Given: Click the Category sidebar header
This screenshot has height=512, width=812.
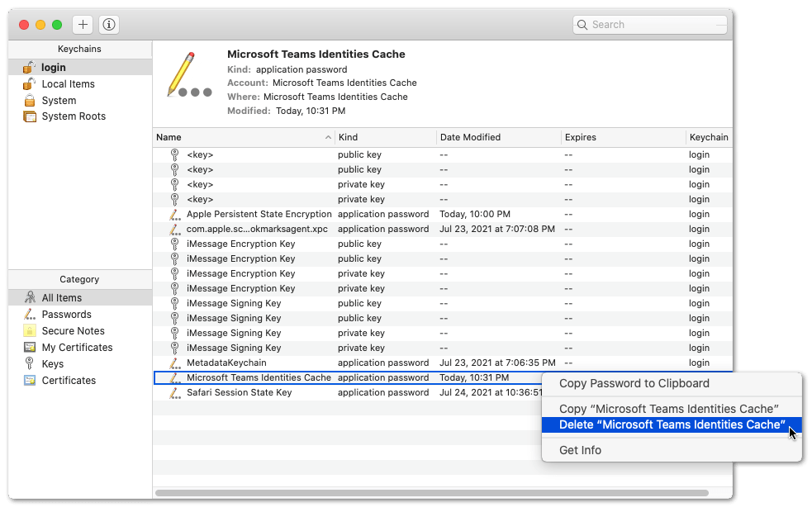Looking at the screenshot, I should tap(79, 280).
